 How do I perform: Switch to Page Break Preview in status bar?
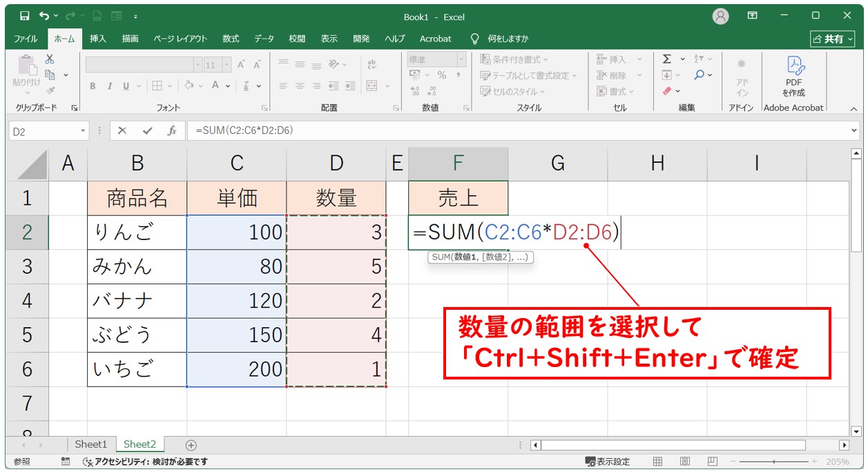click(x=711, y=462)
